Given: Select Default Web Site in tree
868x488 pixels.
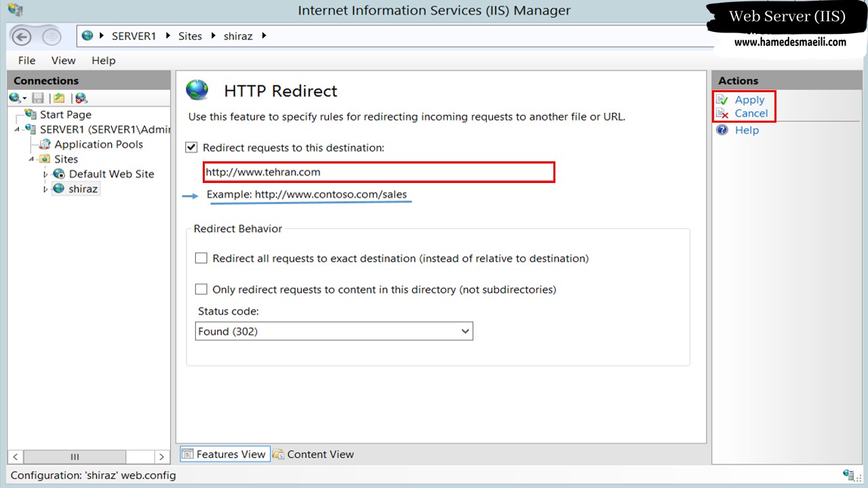Looking at the screenshot, I should coord(111,174).
